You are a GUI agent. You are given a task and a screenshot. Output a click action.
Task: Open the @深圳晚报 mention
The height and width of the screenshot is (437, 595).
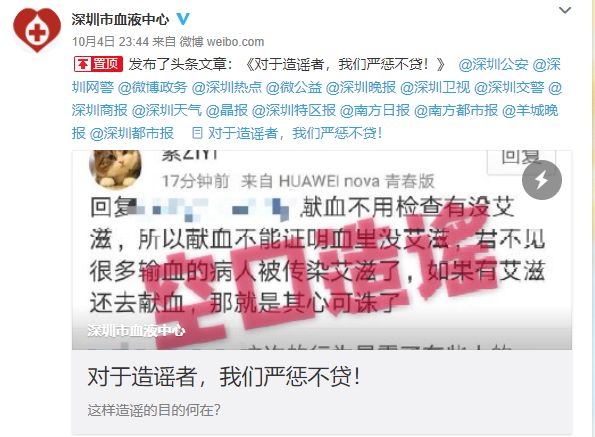[x=361, y=88]
